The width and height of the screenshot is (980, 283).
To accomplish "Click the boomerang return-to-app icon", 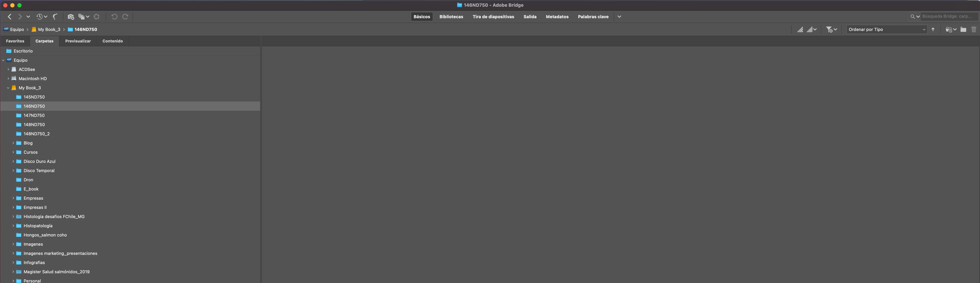I will click(x=55, y=16).
